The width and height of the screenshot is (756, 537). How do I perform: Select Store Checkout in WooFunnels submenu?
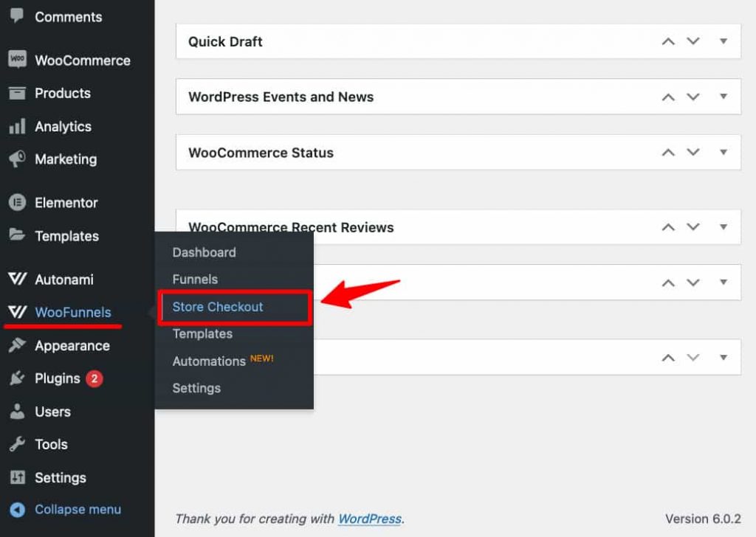pyautogui.click(x=218, y=307)
